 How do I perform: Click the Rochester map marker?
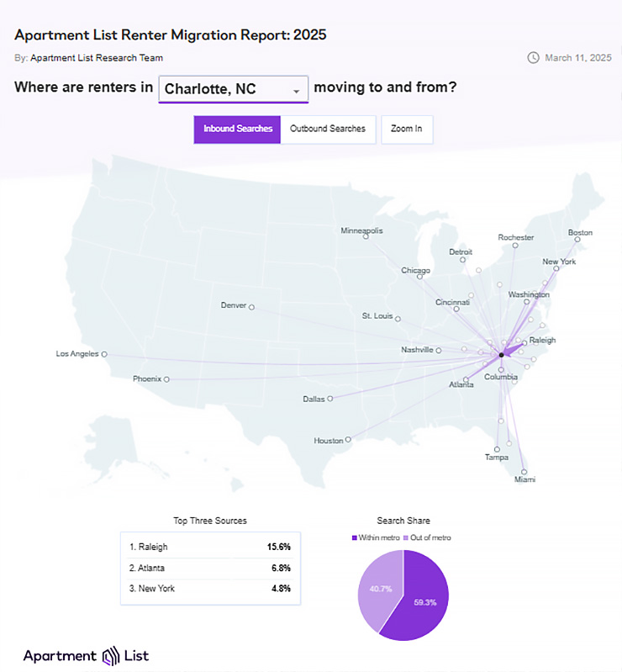(x=515, y=246)
